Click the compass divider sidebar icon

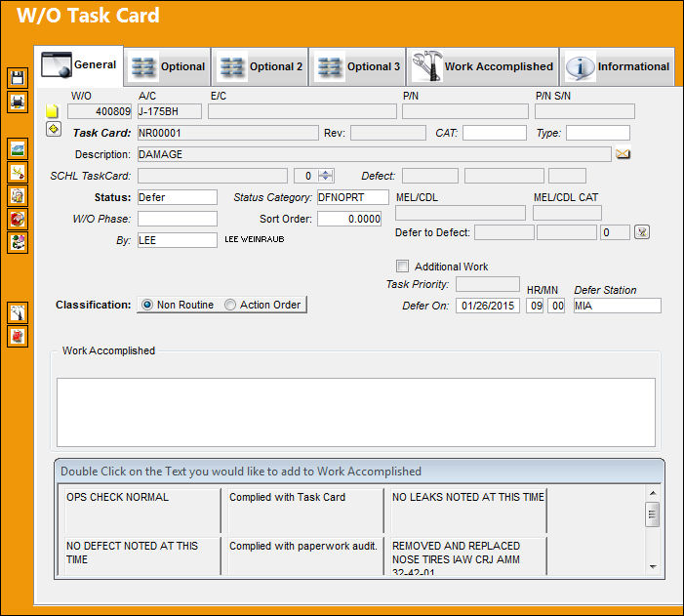[18, 312]
